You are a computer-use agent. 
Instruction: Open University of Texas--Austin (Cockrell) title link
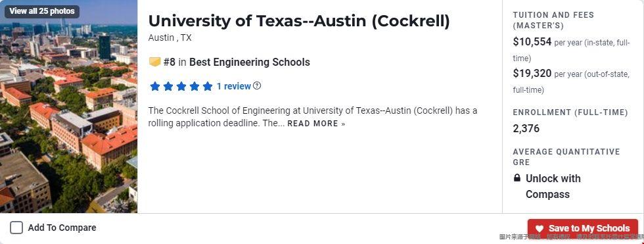click(x=299, y=21)
